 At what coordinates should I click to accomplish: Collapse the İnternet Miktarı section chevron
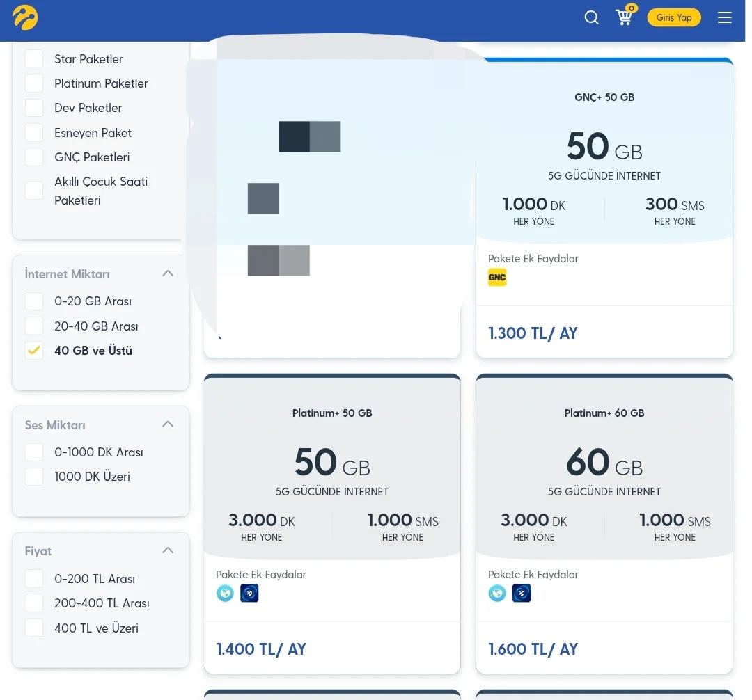168,273
